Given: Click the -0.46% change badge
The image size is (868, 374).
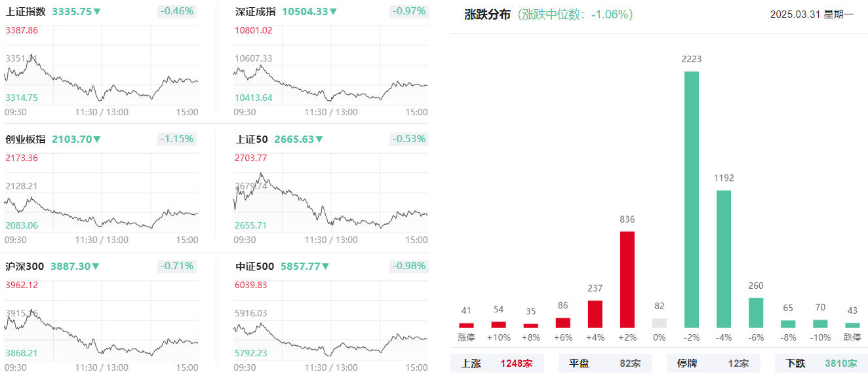Looking at the screenshot, I should pos(178,11).
